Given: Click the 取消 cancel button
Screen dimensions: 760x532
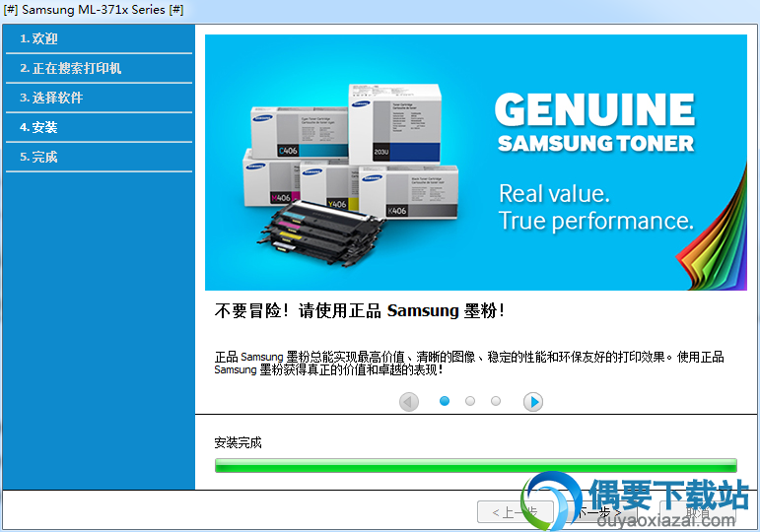Looking at the screenshot, I should coord(698,512).
